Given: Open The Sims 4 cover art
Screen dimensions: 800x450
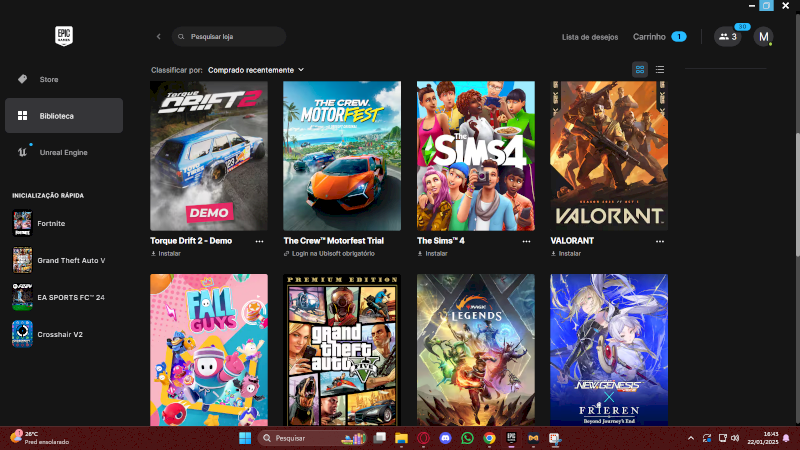Looking at the screenshot, I should point(476,156).
